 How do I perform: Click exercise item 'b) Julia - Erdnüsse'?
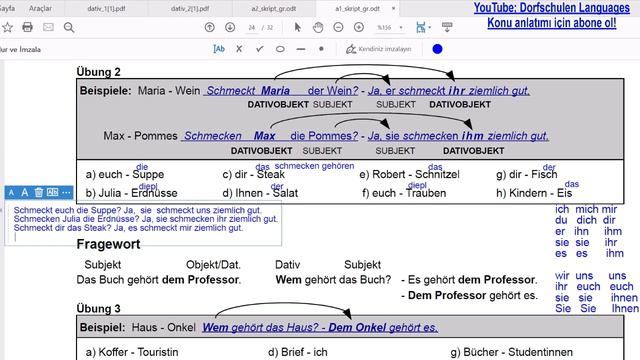(x=131, y=193)
